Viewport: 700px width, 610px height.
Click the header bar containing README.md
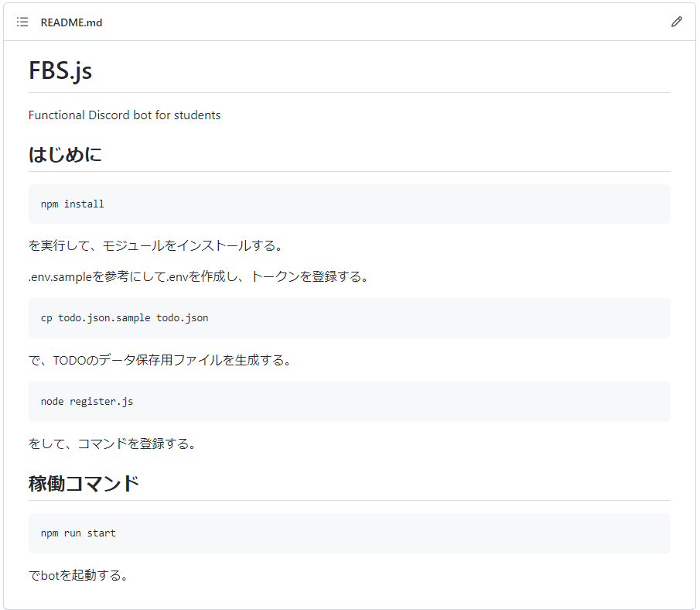(x=348, y=22)
